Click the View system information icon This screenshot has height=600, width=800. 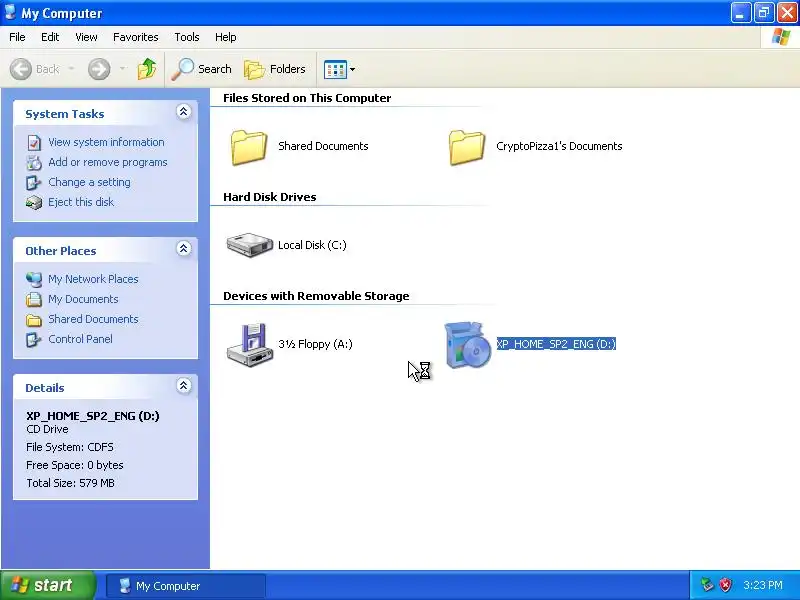pyautogui.click(x=34, y=142)
